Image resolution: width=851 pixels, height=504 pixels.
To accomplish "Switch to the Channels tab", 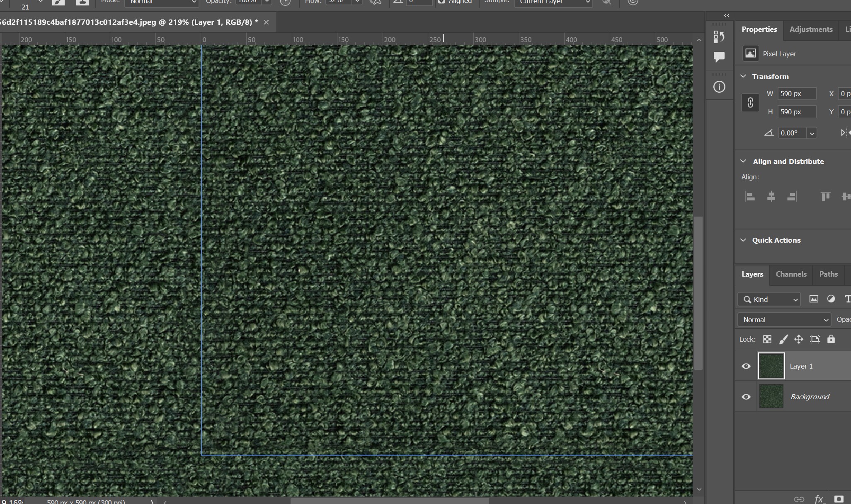I will 791,274.
